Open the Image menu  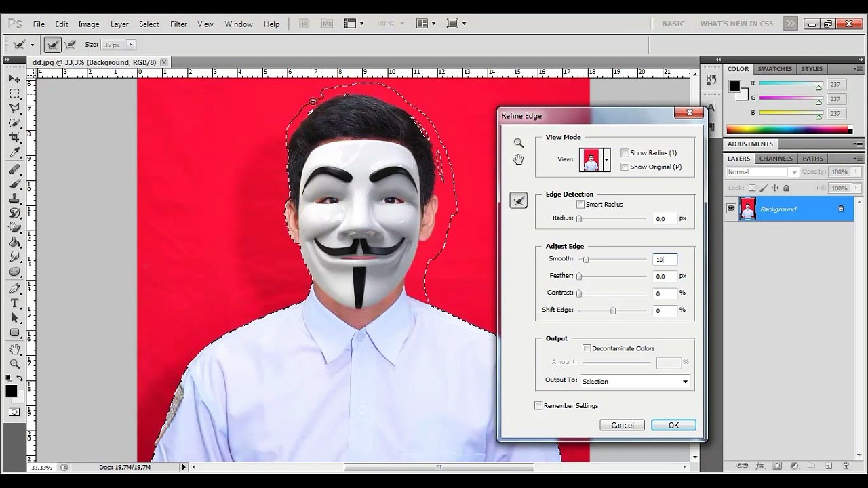(89, 24)
